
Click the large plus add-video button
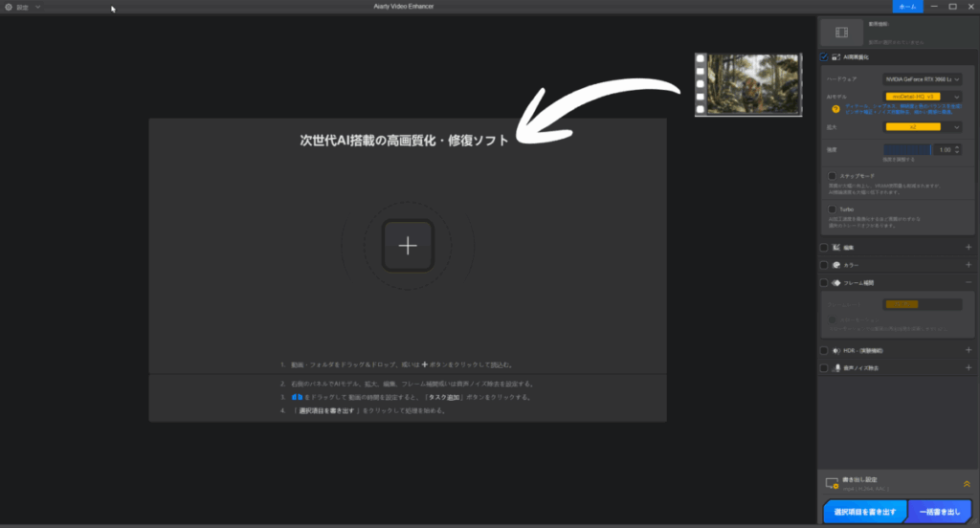point(408,246)
